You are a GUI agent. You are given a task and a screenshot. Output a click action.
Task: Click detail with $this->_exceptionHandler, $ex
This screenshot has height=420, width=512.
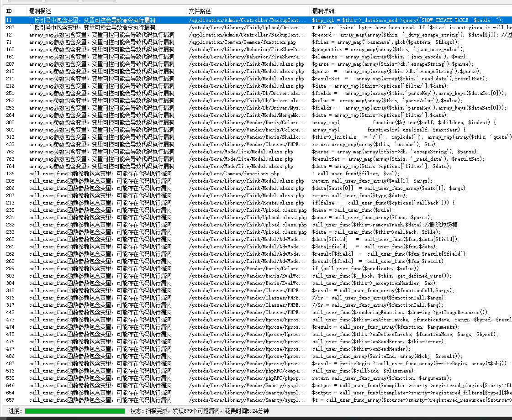[x=375, y=283]
